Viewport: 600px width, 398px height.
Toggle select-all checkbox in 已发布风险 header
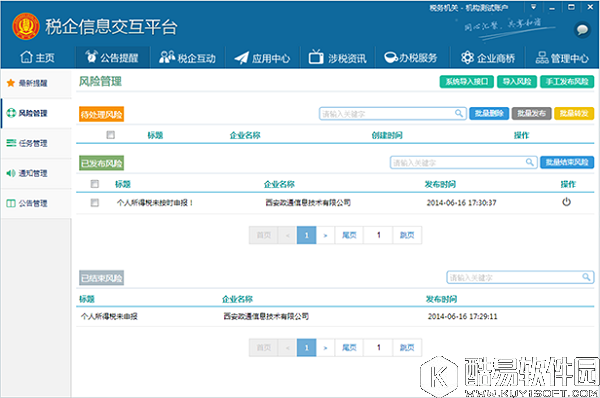pos(95,184)
